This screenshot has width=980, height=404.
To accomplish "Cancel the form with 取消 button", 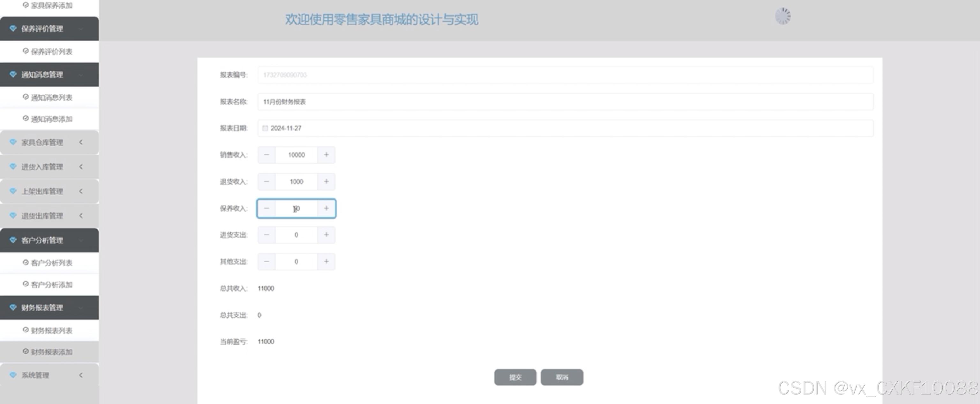I will 562,377.
